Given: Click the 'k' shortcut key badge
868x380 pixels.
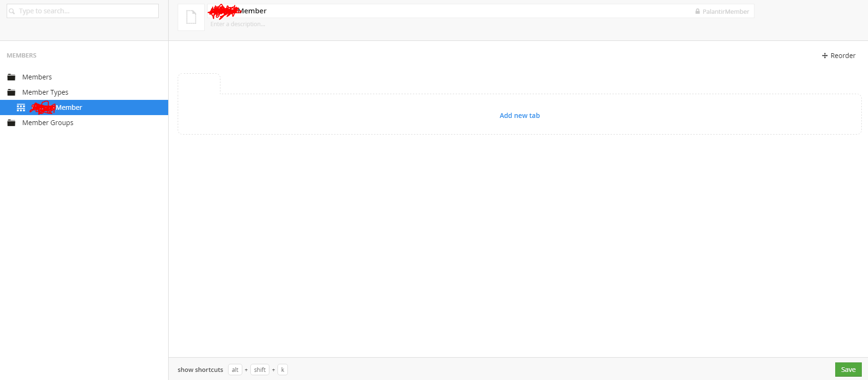Looking at the screenshot, I should [x=283, y=370].
